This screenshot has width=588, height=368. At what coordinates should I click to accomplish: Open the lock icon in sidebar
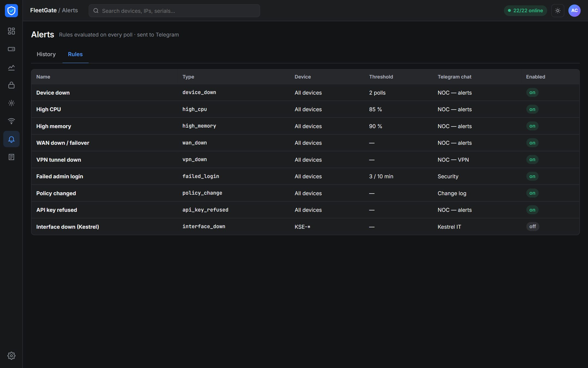pyautogui.click(x=11, y=85)
